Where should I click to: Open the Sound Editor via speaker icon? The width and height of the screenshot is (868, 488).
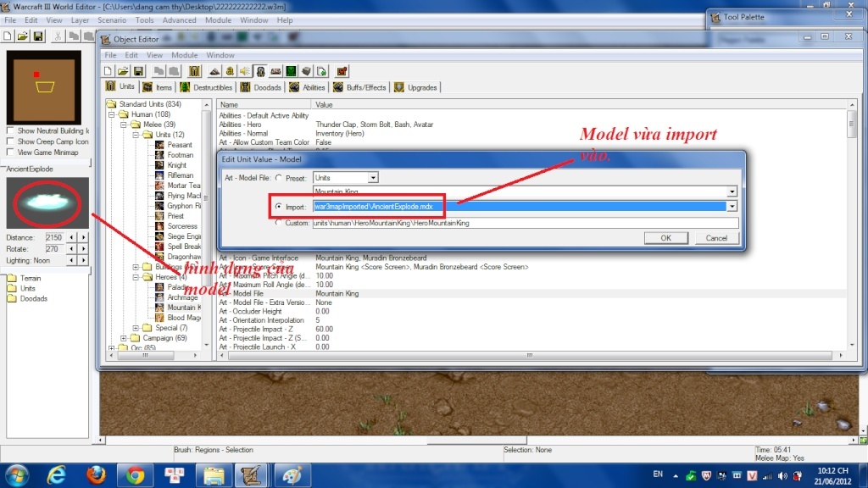tap(245, 71)
